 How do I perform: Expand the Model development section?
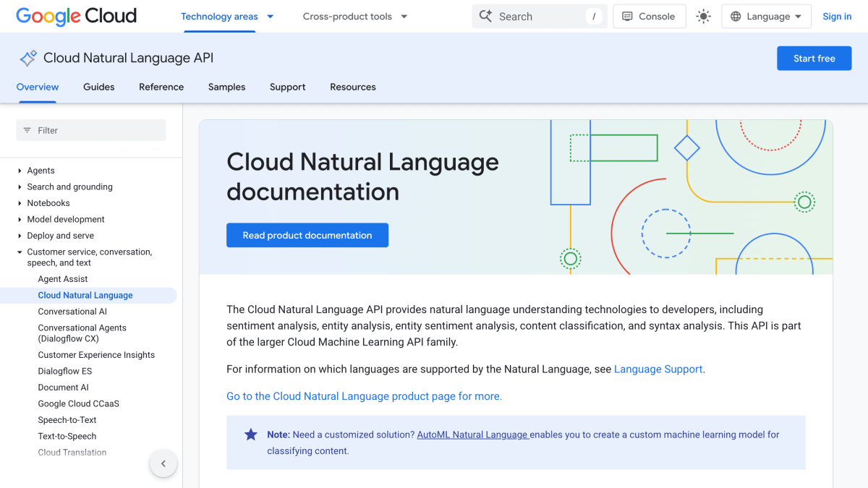(x=20, y=219)
